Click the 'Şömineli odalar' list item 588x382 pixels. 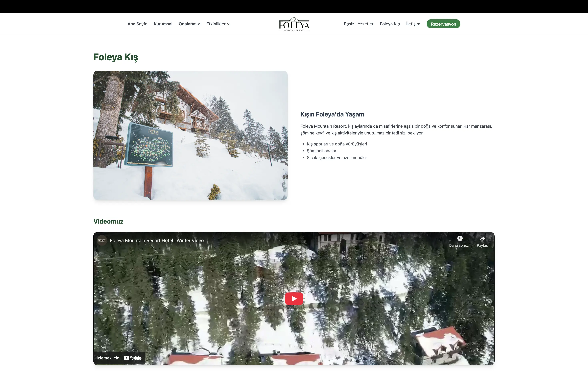321,151
